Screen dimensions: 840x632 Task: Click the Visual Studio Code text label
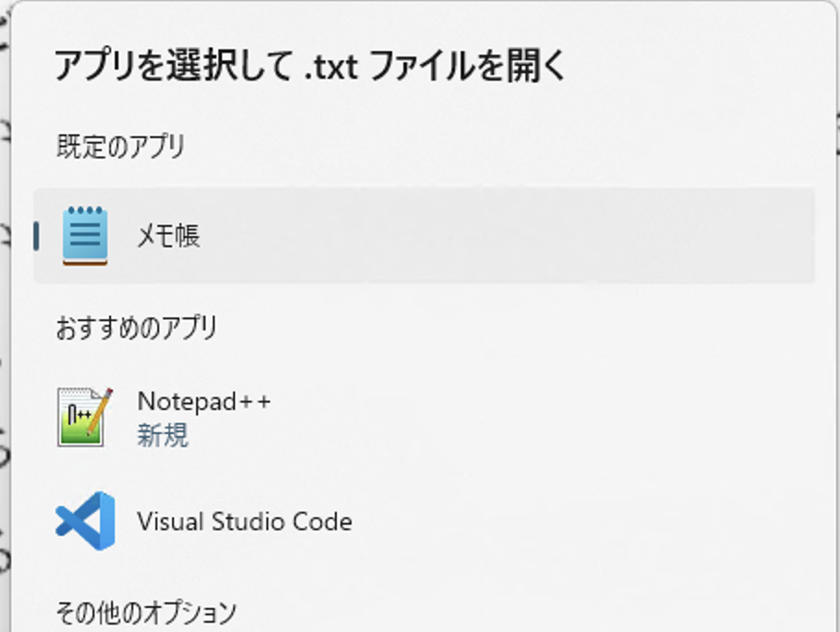pyautogui.click(x=245, y=521)
